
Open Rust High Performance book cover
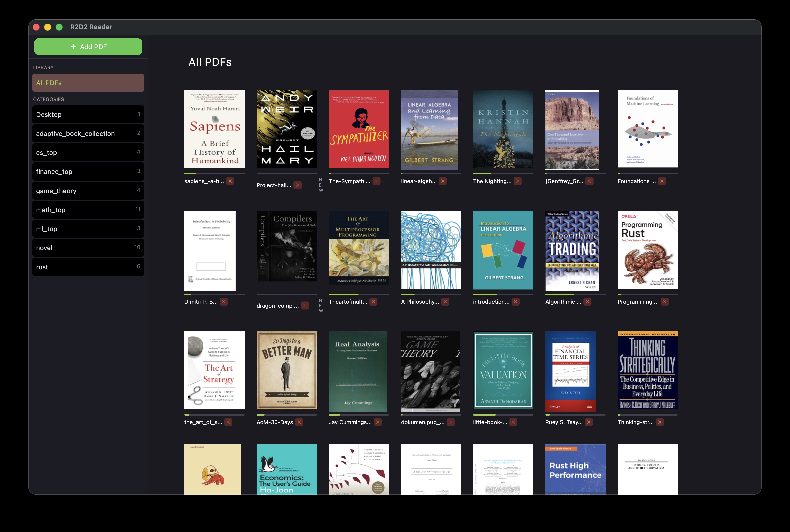[575, 470]
